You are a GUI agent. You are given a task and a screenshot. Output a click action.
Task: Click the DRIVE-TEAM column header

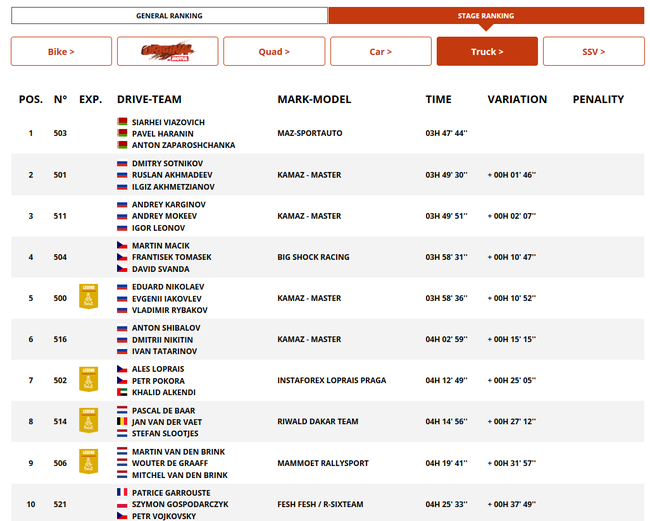149,99
